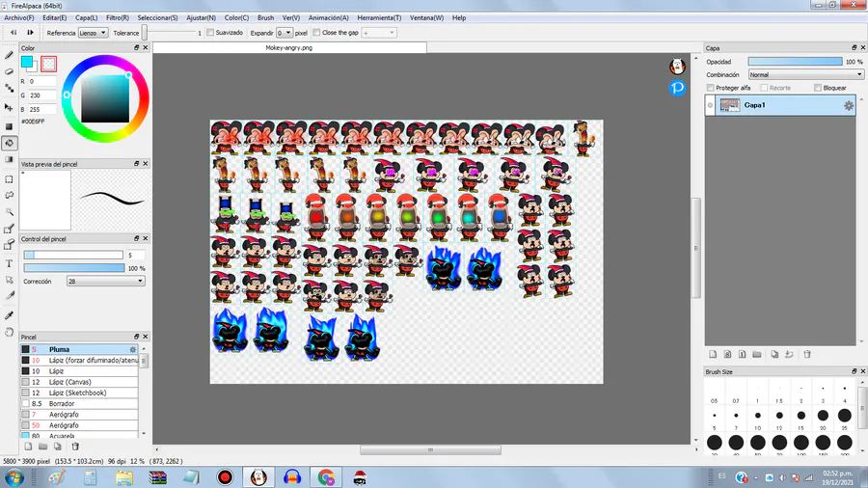Select the Gradient tool
This screenshot has width=868, height=488.
(9, 159)
